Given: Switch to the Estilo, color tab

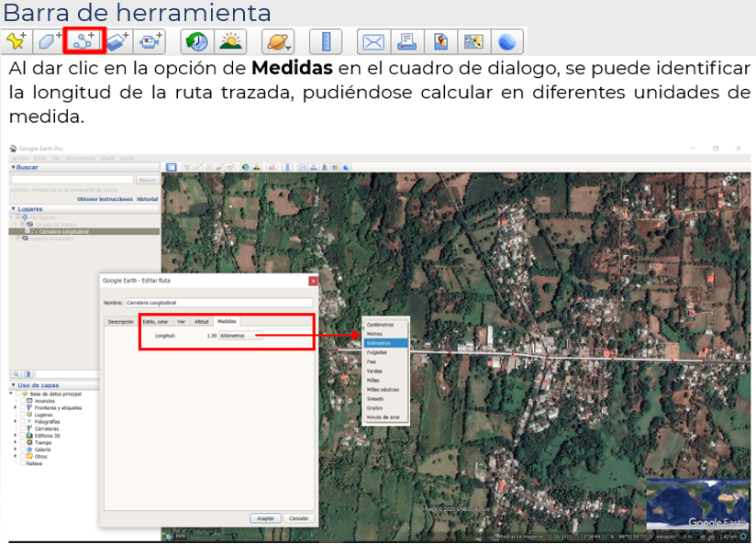Looking at the screenshot, I should click(154, 322).
